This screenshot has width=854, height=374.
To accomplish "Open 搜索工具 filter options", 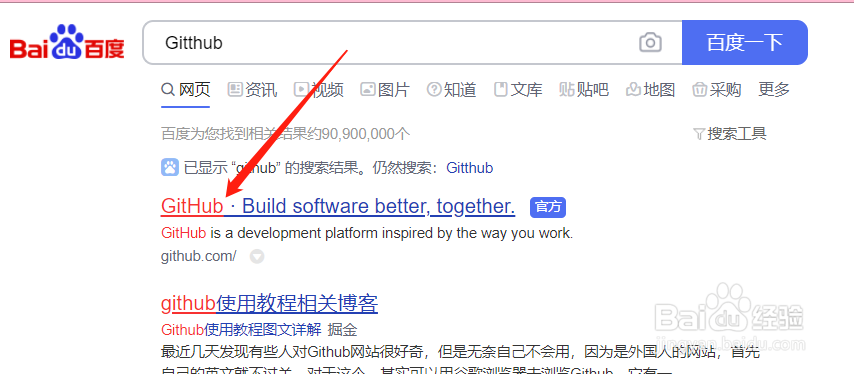I will [730, 133].
